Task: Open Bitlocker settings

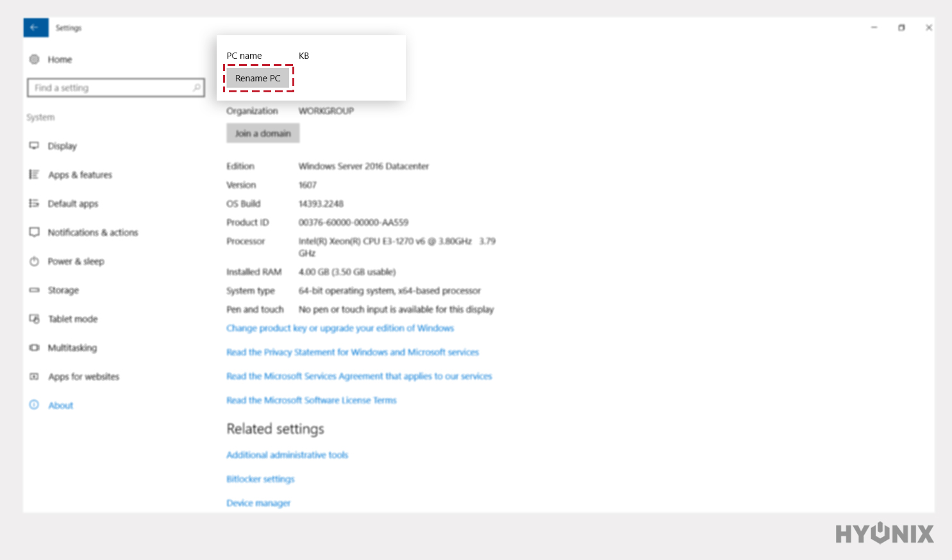Action: [x=260, y=479]
